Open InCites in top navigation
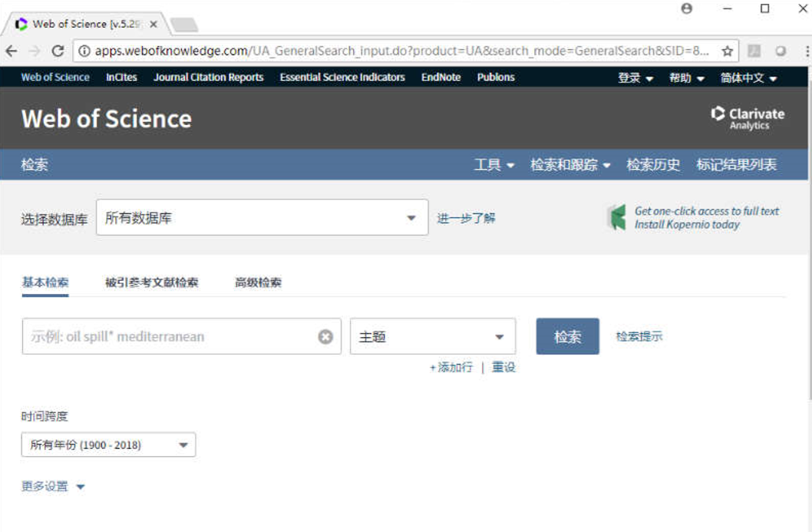 click(x=122, y=78)
